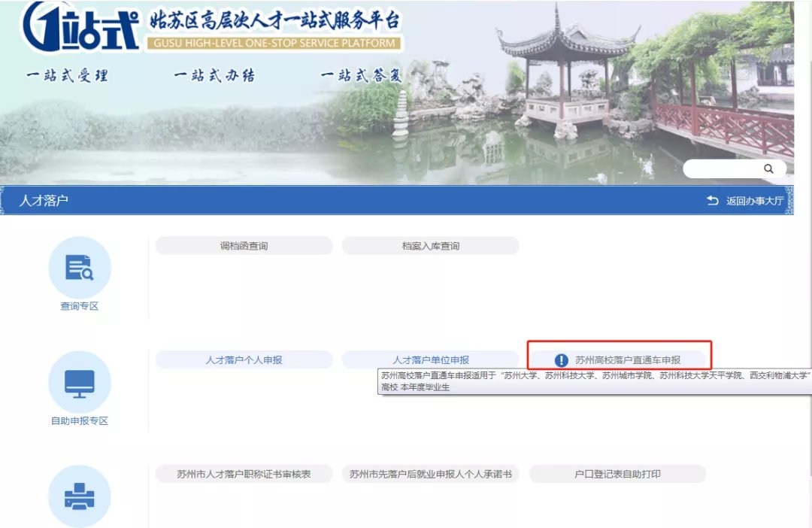Click the 1站式 platform logo
The width and height of the screenshot is (812, 528).
[81, 28]
